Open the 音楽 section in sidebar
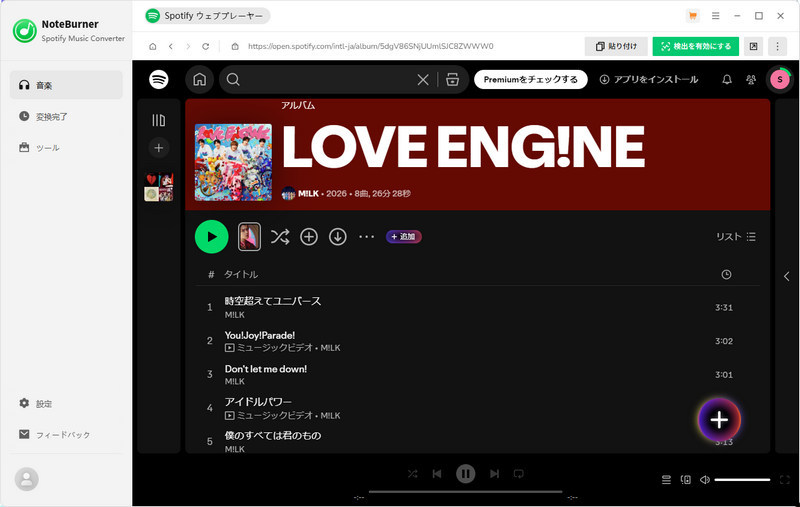 click(x=66, y=85)
